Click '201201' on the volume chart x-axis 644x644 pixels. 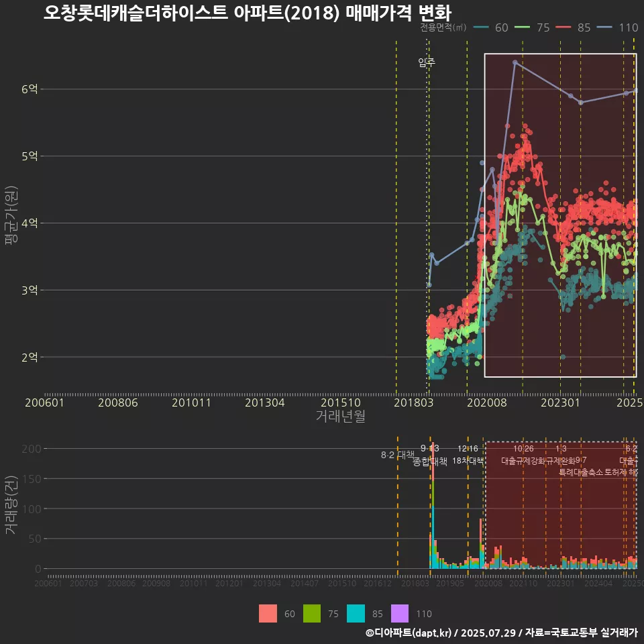(x=229, y=583)
